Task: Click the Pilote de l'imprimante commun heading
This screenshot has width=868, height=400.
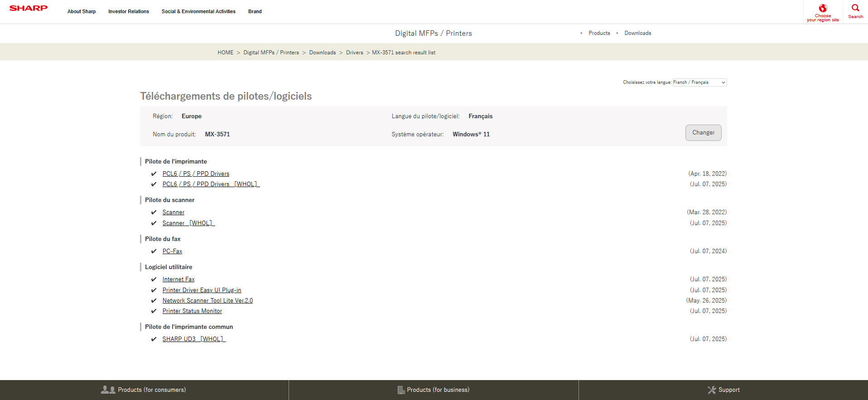Action: 189,327
